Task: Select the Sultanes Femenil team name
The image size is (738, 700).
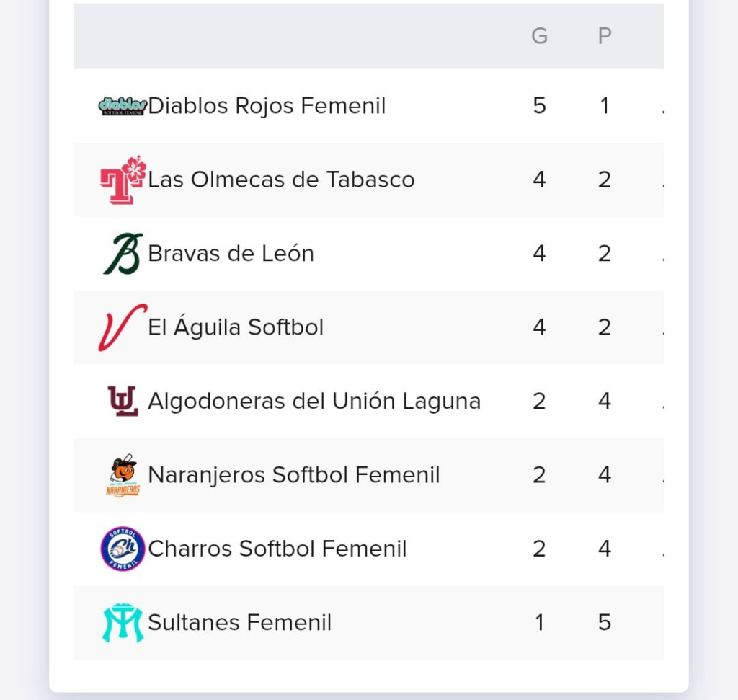Action: (239, 623)
